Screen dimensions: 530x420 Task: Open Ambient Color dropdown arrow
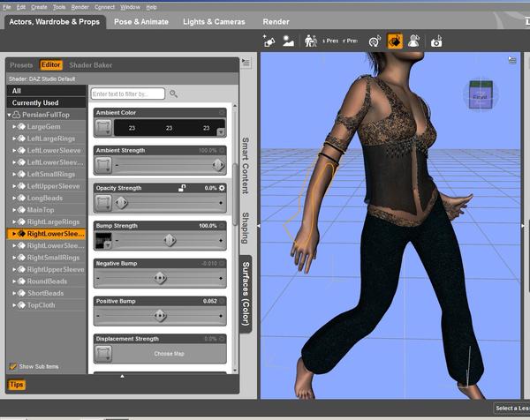tap(221, 132)
